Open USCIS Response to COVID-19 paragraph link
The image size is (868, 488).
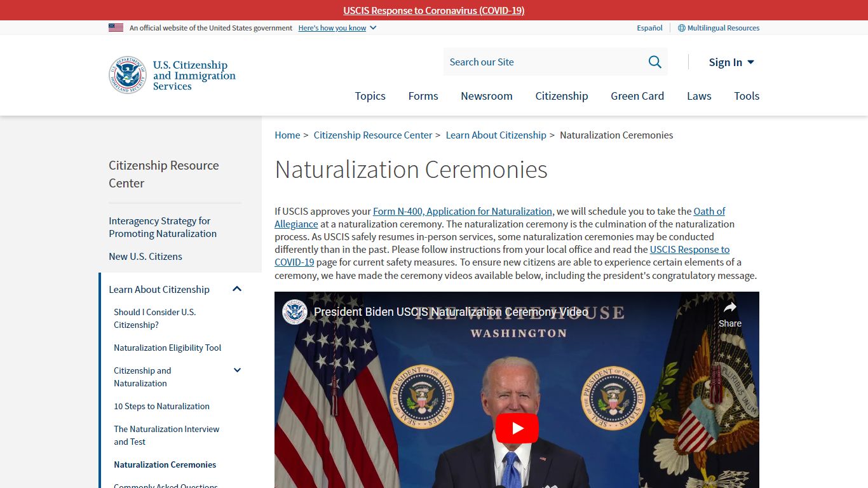pyautogui.click(x=689, y=249)
